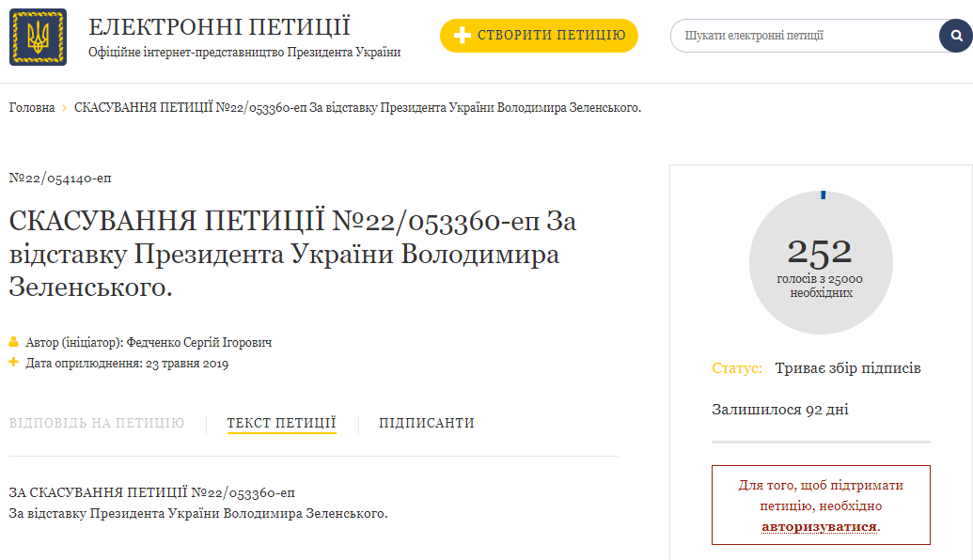This screenshot has height=560, width=973.
Task: Click the magnifier search button
Action: click(955, 36)
